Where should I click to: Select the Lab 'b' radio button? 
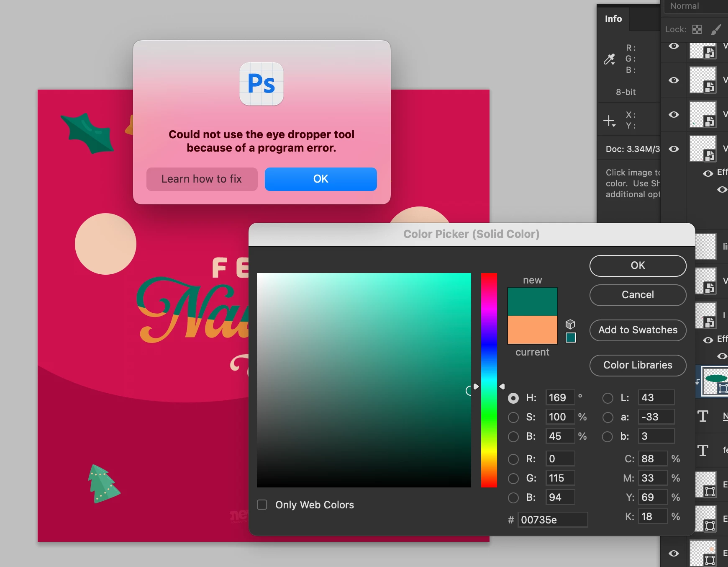coord(608,436)
